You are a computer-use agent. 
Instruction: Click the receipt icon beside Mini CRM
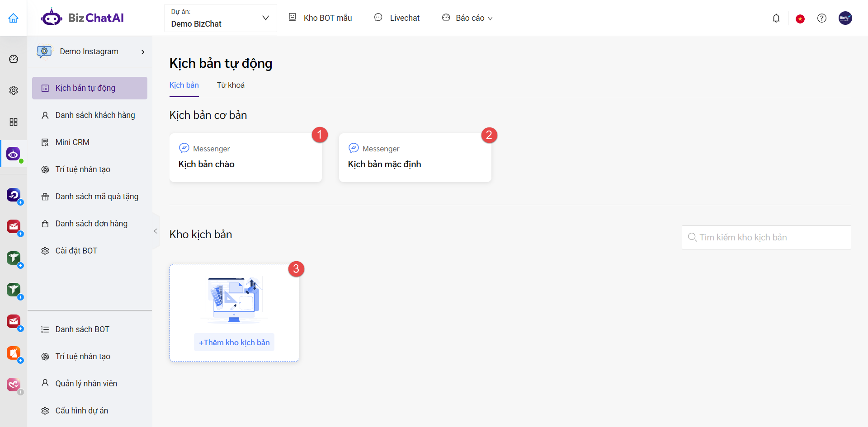pos(45,142)
